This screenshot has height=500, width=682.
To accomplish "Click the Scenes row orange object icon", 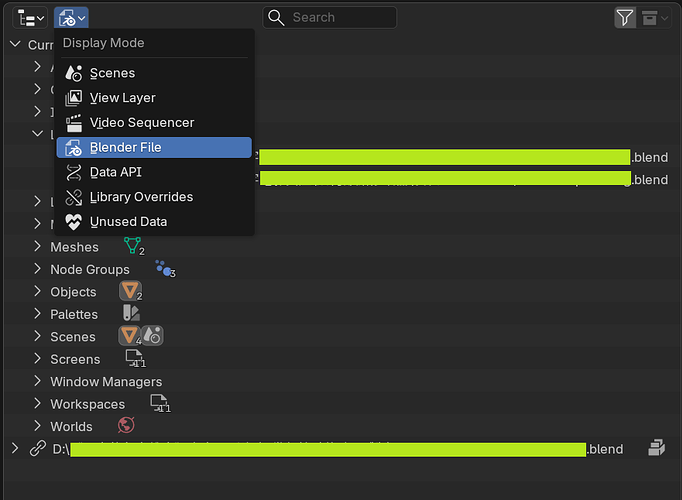I will point(130,336).
